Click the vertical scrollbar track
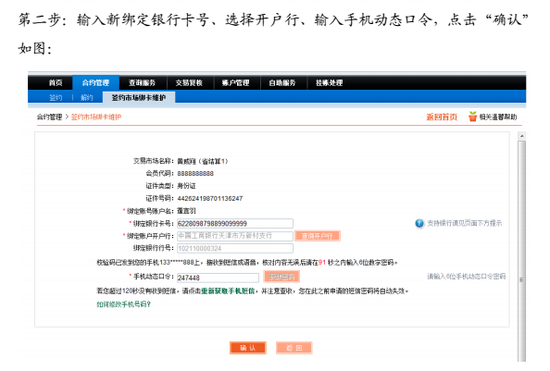550x371 pixels. pos(522,251)
